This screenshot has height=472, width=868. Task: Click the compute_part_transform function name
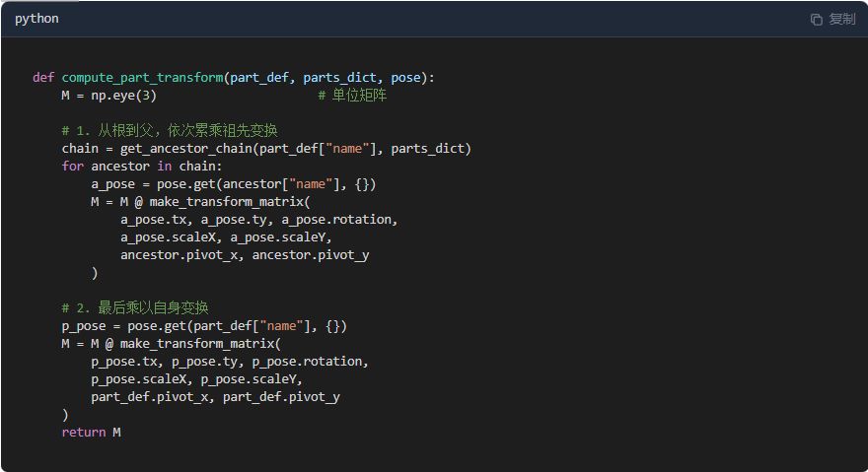(x=142, y=78)
